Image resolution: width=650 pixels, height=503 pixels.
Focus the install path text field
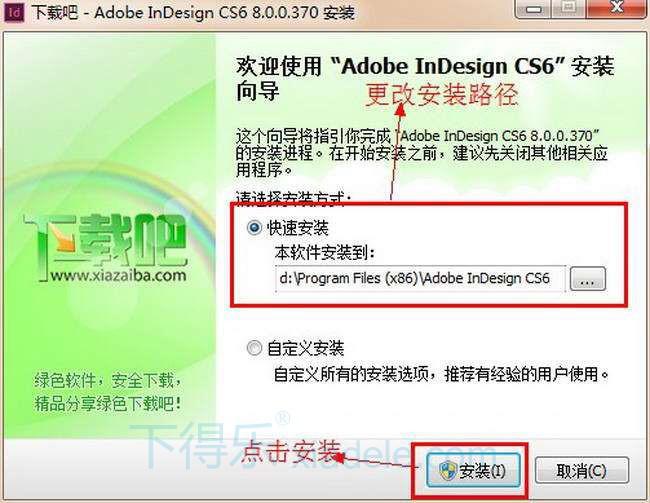coord(420,278)
